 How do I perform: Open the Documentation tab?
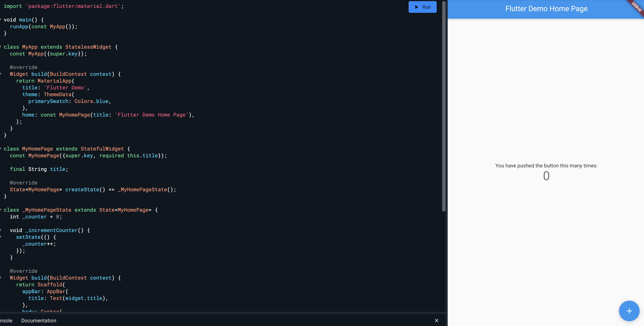[x=39, y=320]
